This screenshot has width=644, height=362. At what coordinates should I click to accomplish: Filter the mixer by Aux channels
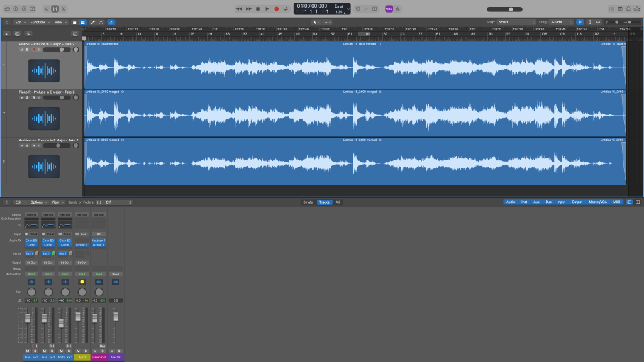pos(536,202)
